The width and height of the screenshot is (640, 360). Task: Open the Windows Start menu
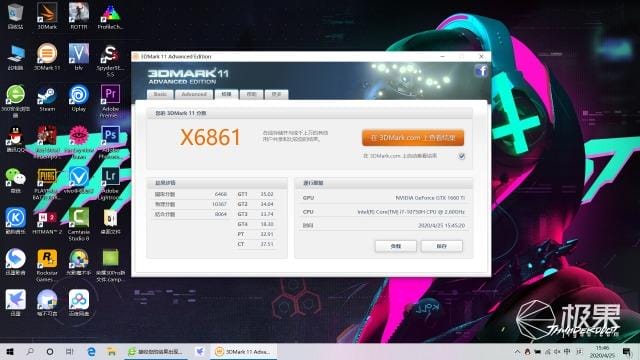click(10, 351)
